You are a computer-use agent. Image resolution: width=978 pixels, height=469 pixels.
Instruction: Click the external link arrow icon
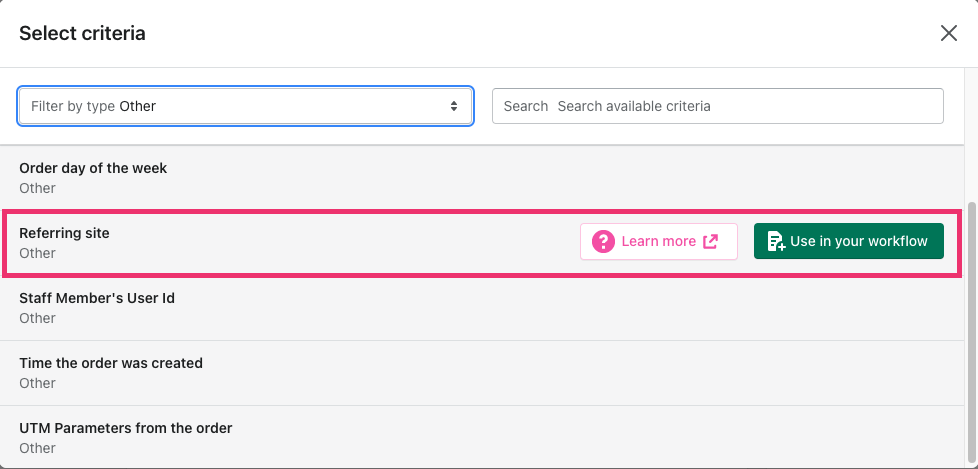(710, 241)
